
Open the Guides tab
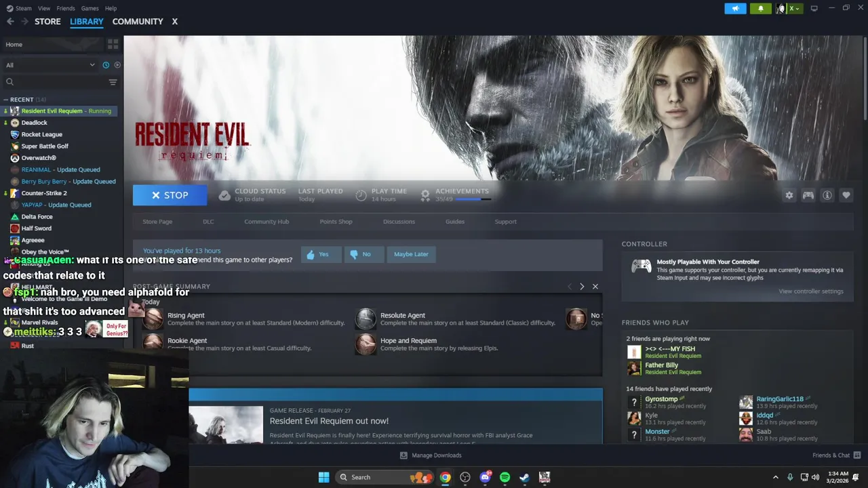(x=455, y=222)
